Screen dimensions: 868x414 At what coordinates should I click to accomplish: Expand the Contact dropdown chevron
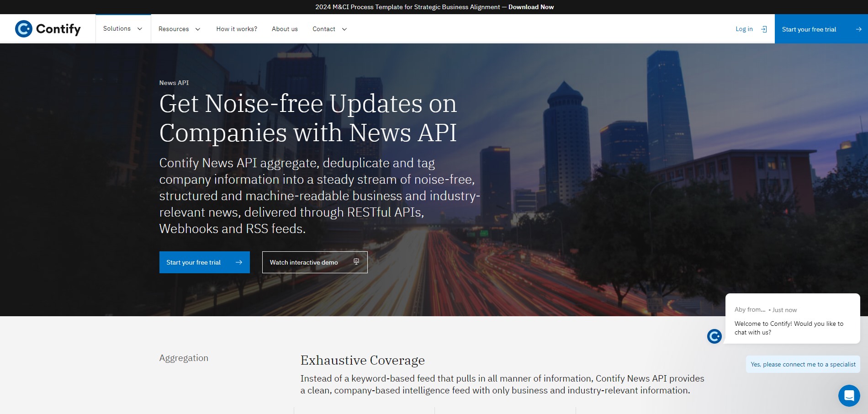344,29
